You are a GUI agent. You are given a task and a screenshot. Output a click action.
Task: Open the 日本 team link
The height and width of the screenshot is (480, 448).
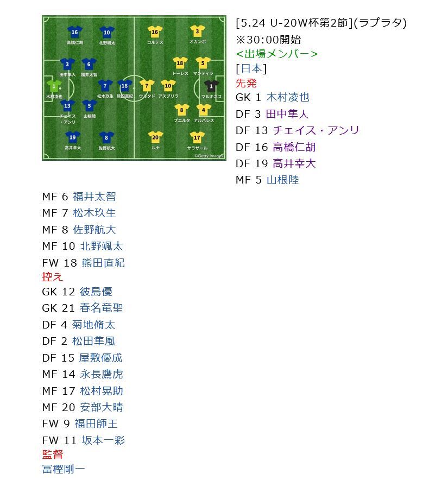pyautogui.click(x=251, y=68)
